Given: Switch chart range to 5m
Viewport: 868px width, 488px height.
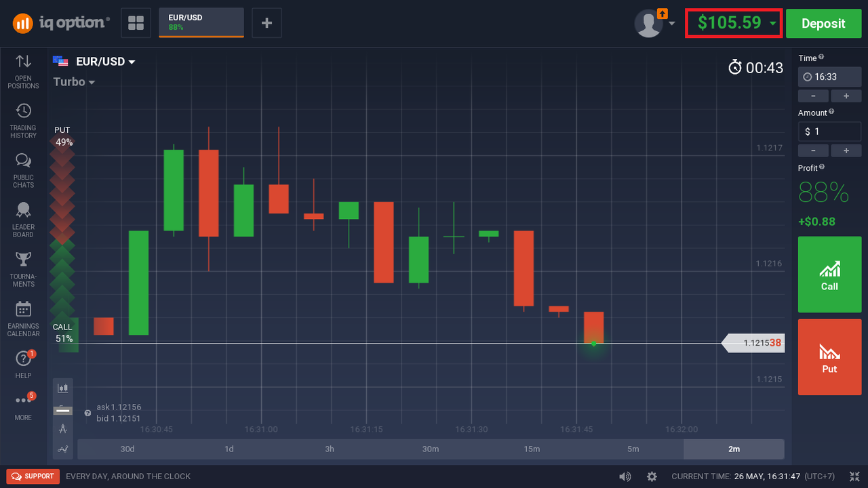Looking at the screenshot, I should pyautogui.click(x=633, y=449).
